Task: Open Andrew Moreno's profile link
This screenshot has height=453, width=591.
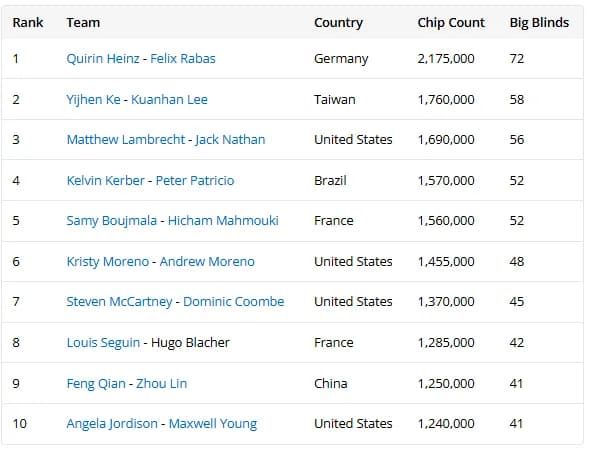Action: point(207,262)
